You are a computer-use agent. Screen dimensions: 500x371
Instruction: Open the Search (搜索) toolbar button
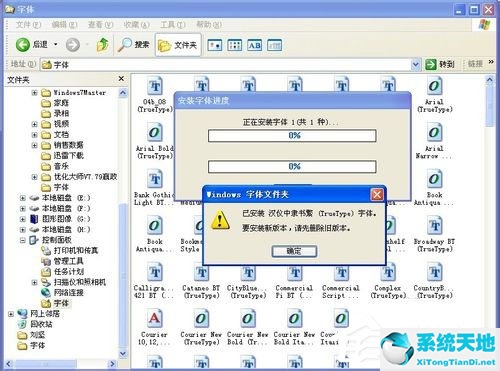[133, 44]
